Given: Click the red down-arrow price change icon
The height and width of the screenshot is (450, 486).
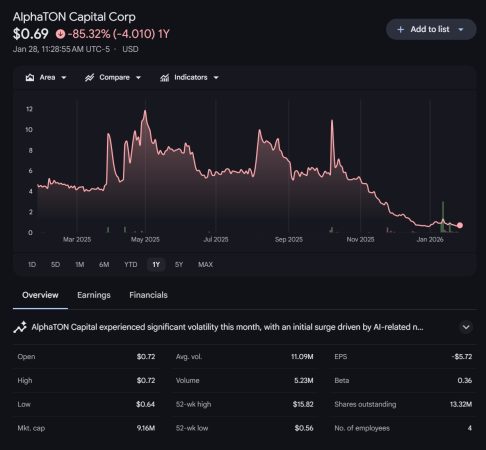Looking at the screenshot, I should coord(60,34).
